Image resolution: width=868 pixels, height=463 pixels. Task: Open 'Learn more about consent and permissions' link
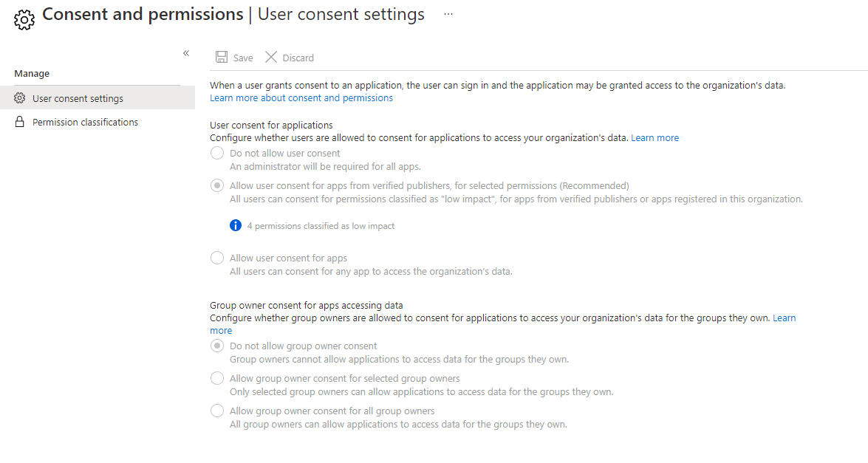pos(301,97)
